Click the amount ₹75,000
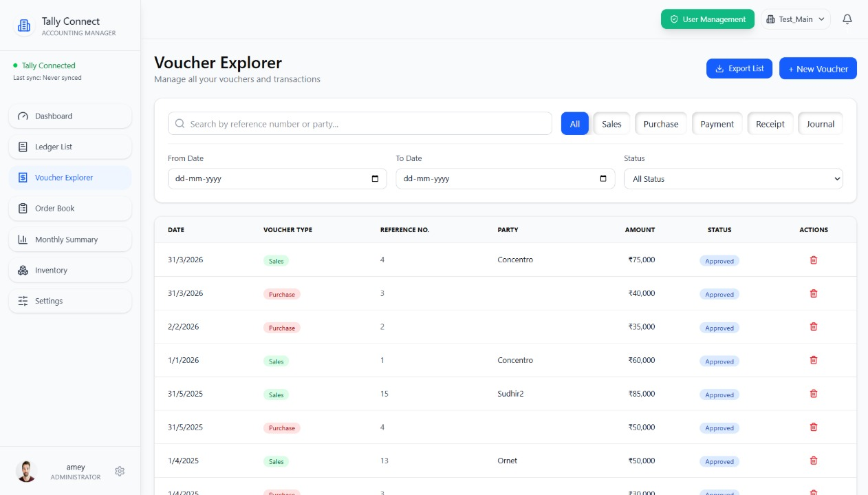Viewport: 868px width, 495px height. coord(642,260)
